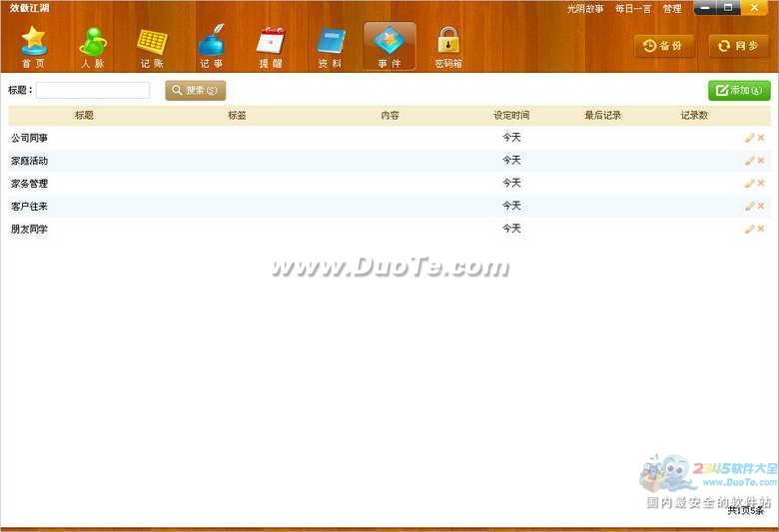Open the 密码箱 password lock icon
The height and width of the screenshot is (532, 779).
448,45
